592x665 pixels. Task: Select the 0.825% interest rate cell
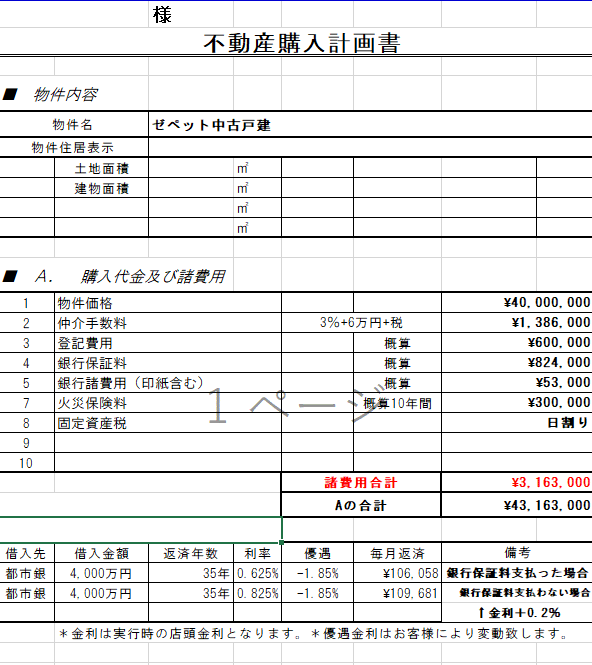point(257,593)
